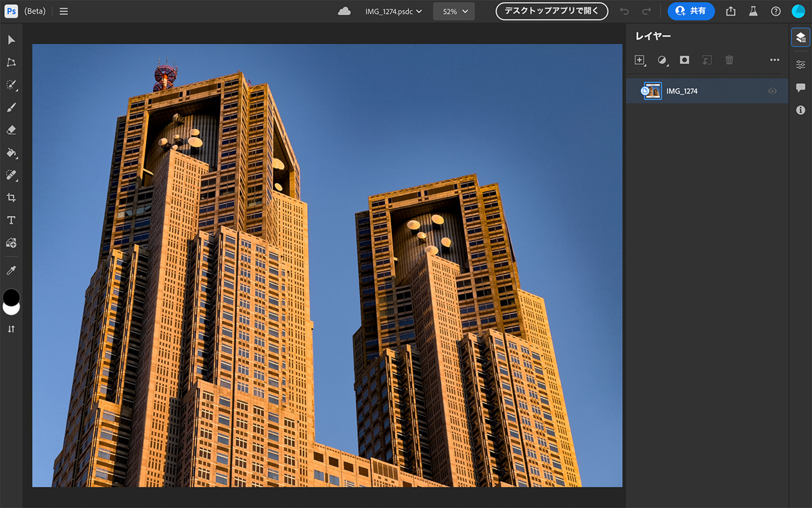The image size is (812, 508).
Task: Select the Move tool
Action: coord(12,40)
